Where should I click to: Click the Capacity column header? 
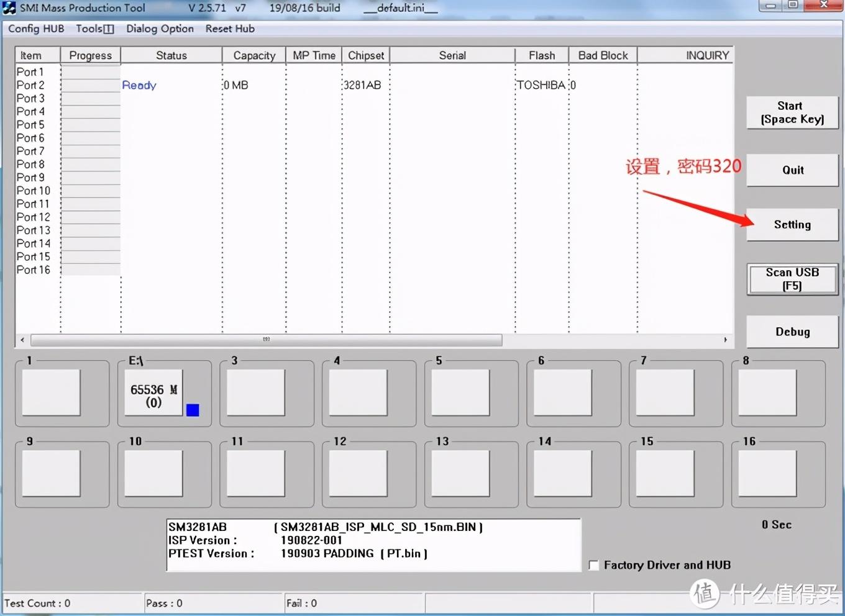[x=254, y=55]
